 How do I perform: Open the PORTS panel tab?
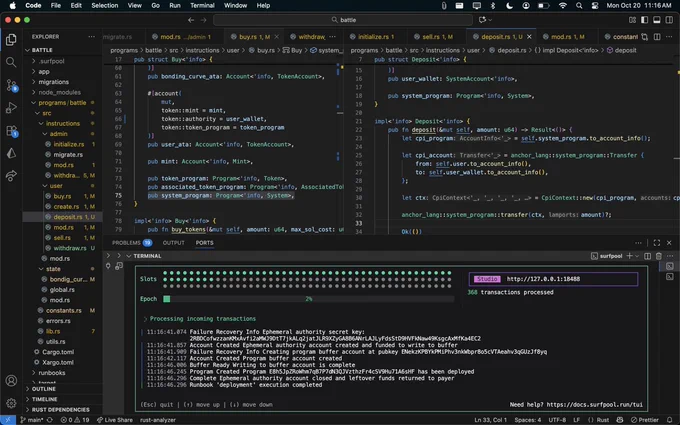(x=204, y=243)
